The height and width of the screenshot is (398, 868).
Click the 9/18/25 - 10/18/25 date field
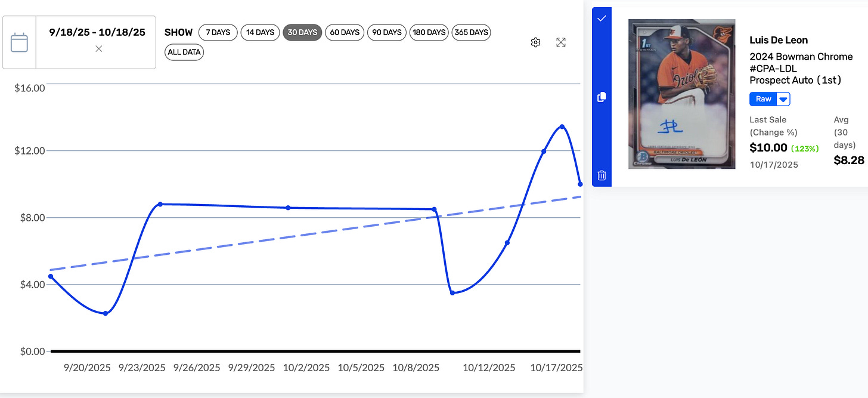(97, 42)
